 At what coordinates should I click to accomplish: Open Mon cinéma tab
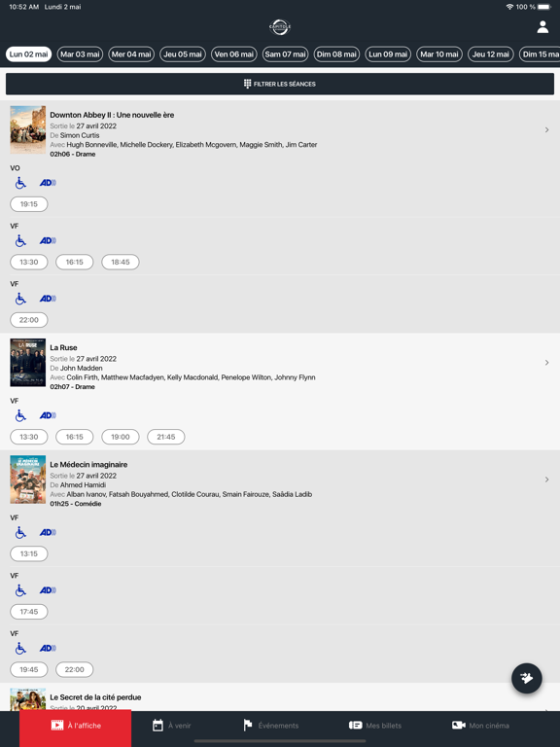[x=480, y=726]
